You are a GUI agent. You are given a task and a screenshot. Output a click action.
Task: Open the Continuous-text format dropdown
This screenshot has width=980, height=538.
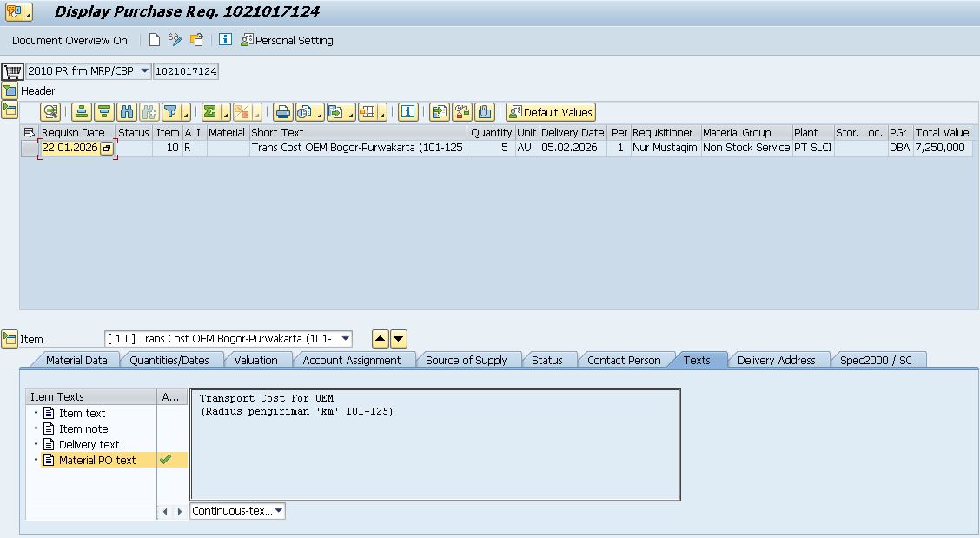coord(278,511)
